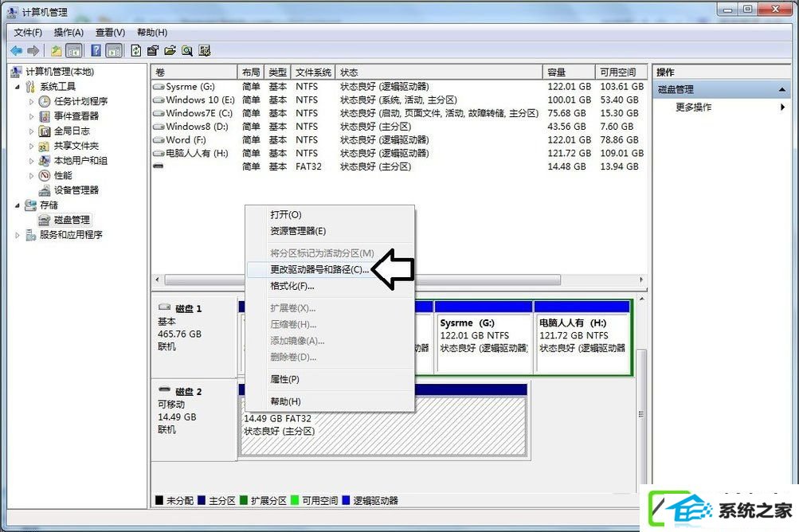The width and height of the screenshot is (799, 532).
Task: Click drive icon beside Windows 10 (E:)
Action: [x=159, y=100]
